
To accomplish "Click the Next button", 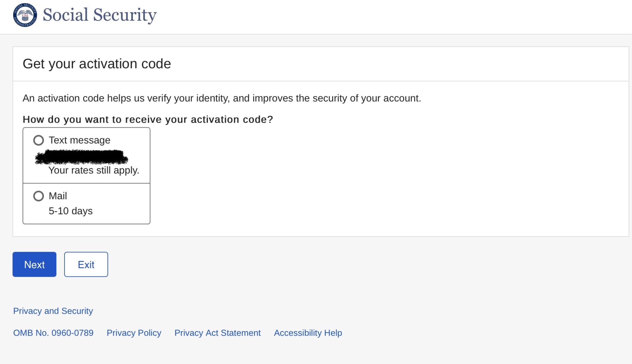I will pos(34,264).
